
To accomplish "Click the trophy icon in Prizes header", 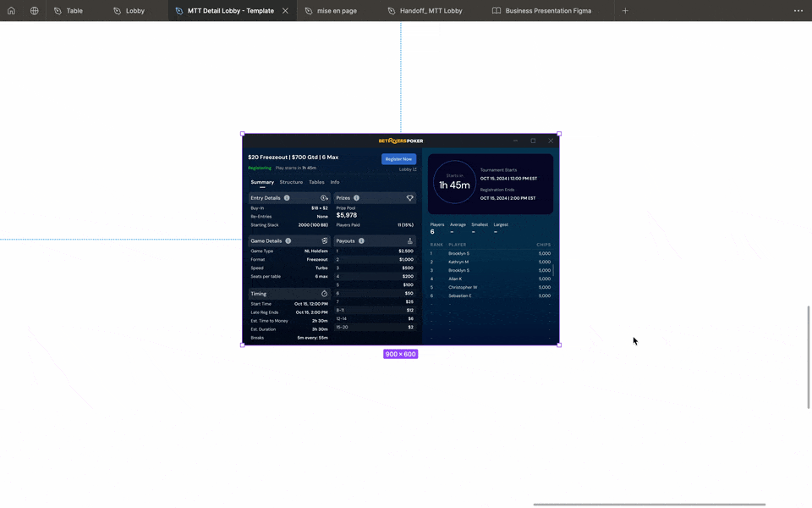I will pos(410,198).
